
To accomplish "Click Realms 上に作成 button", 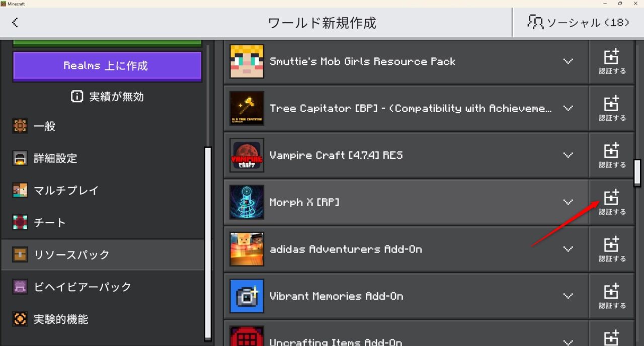I will point(107,66).
